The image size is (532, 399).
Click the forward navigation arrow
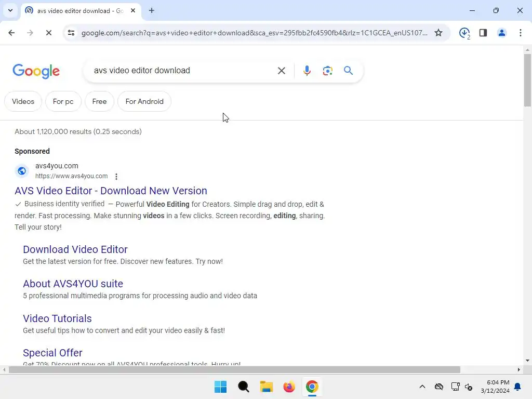[x=30, y=33]
